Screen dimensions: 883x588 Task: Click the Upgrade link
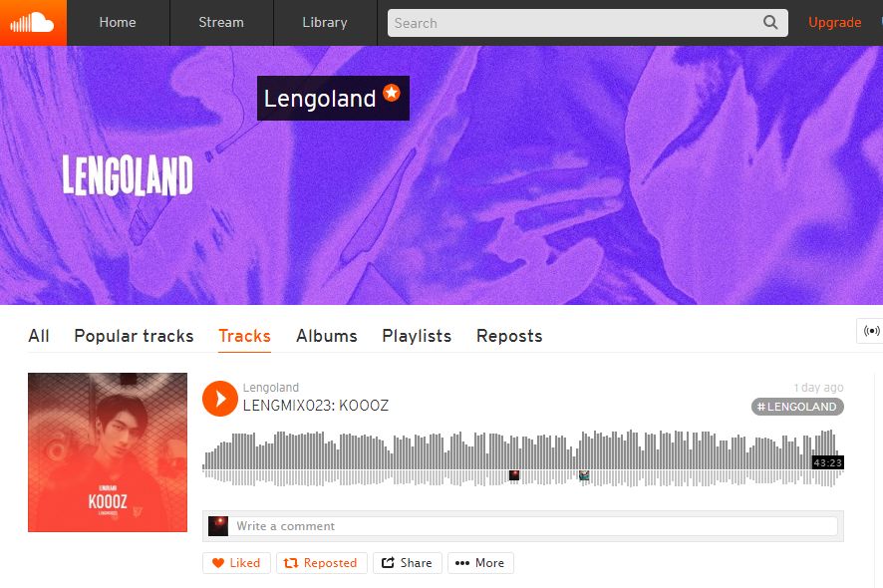click(x=834, y=23)
